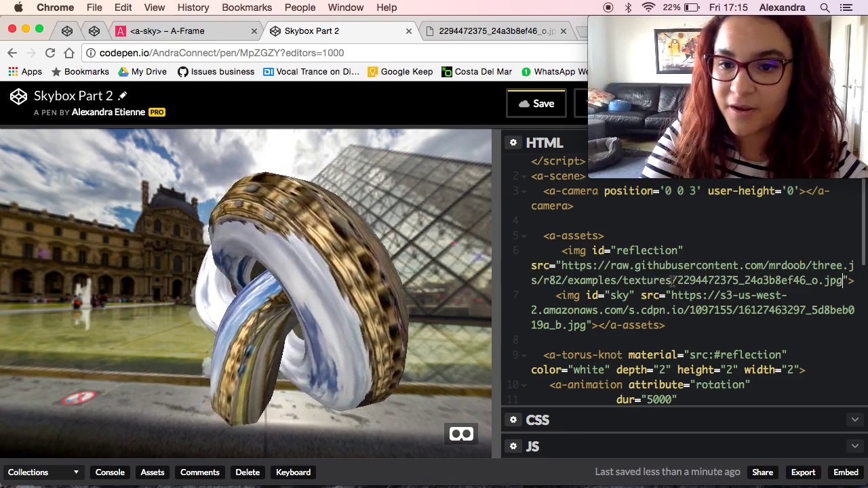This screenshot has height=488, width=868.
Task: Go back with Chrome's back arrow
Action: 12,53
